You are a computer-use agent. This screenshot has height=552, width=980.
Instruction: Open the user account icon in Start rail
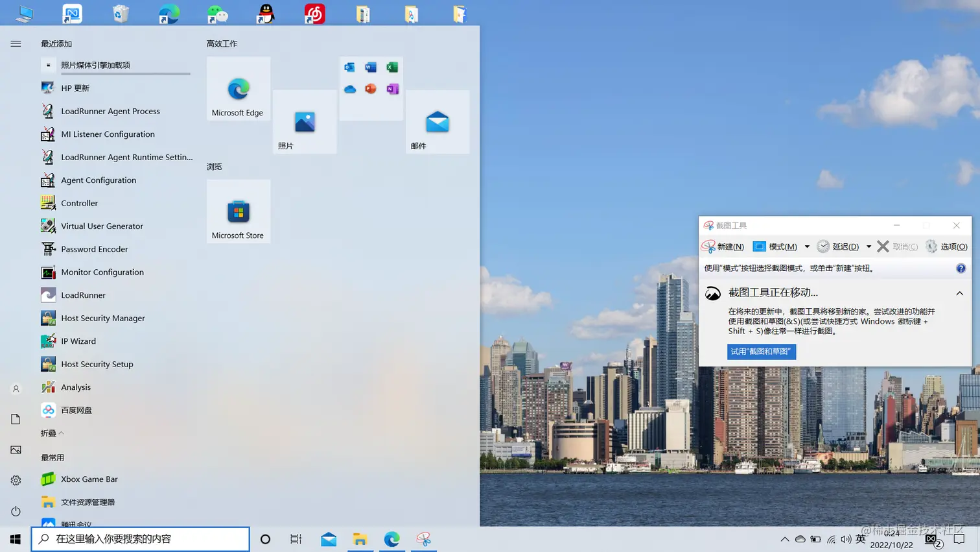pyautogui.click(x=16, y=389)
